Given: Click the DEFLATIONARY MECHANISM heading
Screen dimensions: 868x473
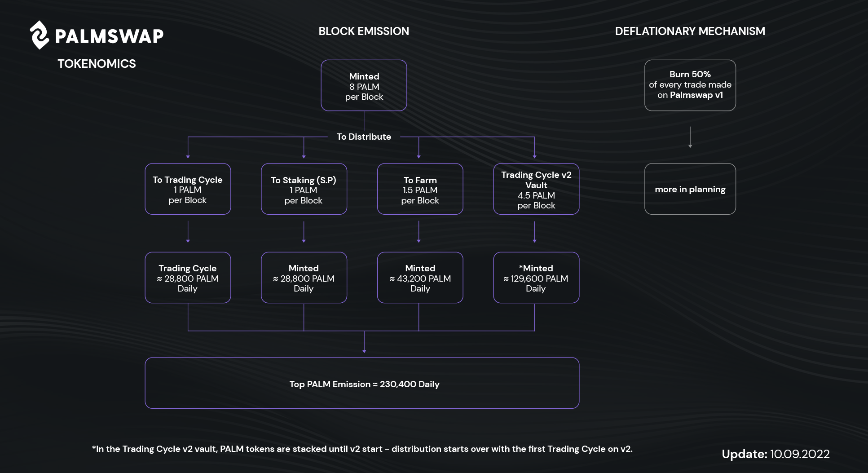Looking at the screenshot, I should click(x=690, y=31).
